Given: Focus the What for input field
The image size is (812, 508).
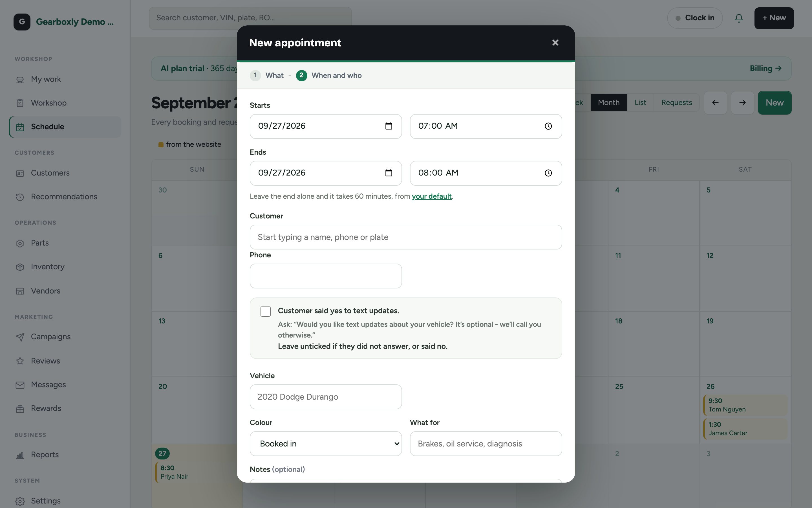Looking at the screenshot, I should pos(486,443).
